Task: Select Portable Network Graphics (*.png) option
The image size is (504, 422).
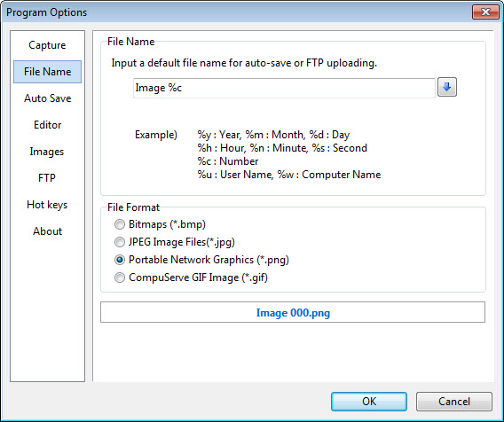Action: (x=201, y=260)
